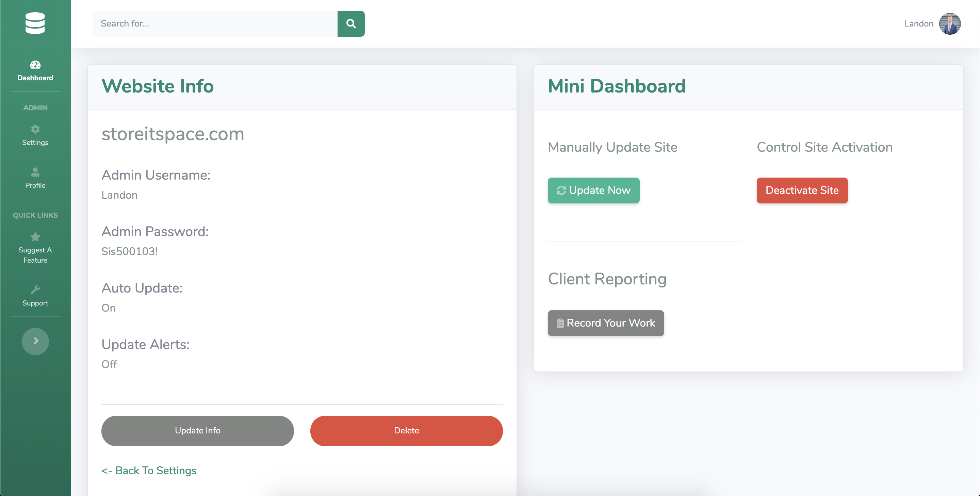Click the Auto Update: label
980x496 pixels.
tap(142, 288)
